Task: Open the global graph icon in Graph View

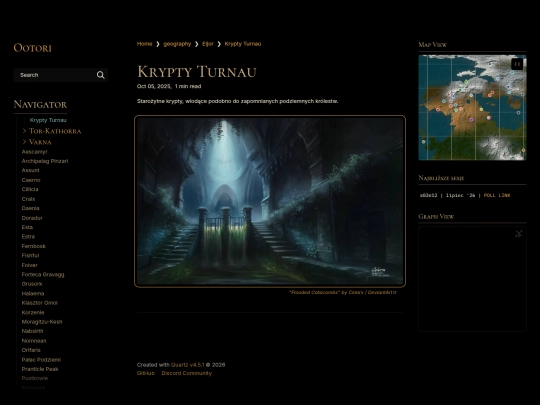Action: click(x=519, y=233)
